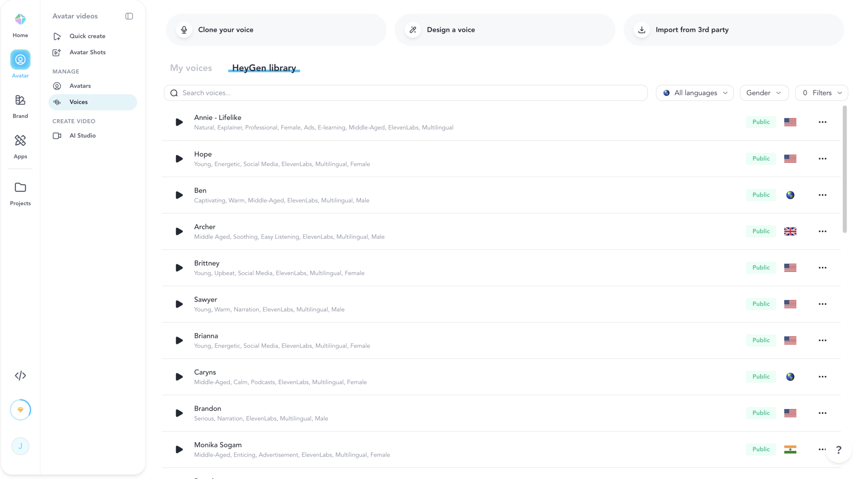The image size is (868, 479).
Task: Click the globe icon on Caryns row
Action: [790, 377]
